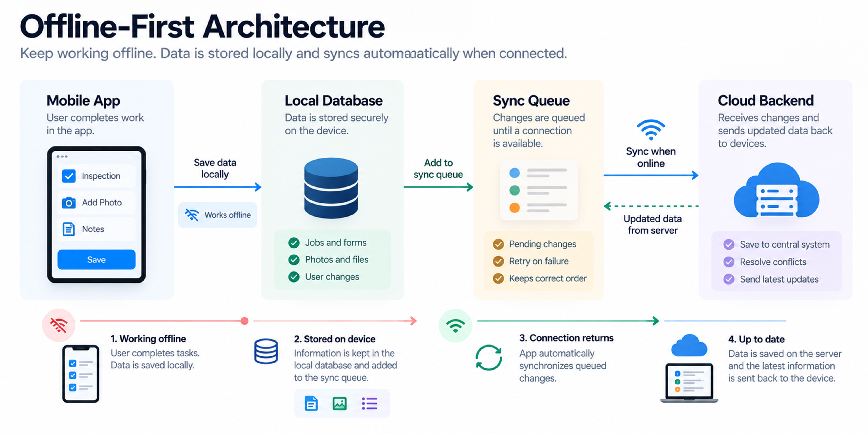
Task: Click the wifi icon above Sync when online
Action: 651,130
